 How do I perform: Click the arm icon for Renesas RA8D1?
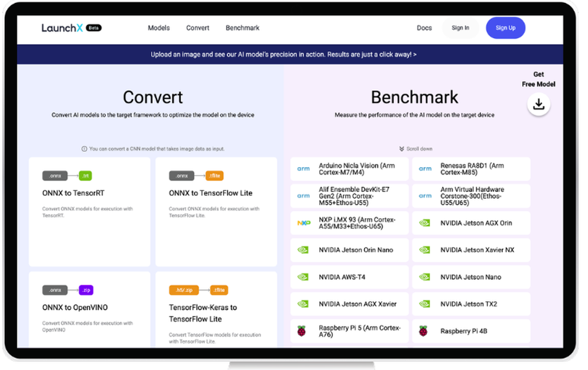tap(425, 169)
